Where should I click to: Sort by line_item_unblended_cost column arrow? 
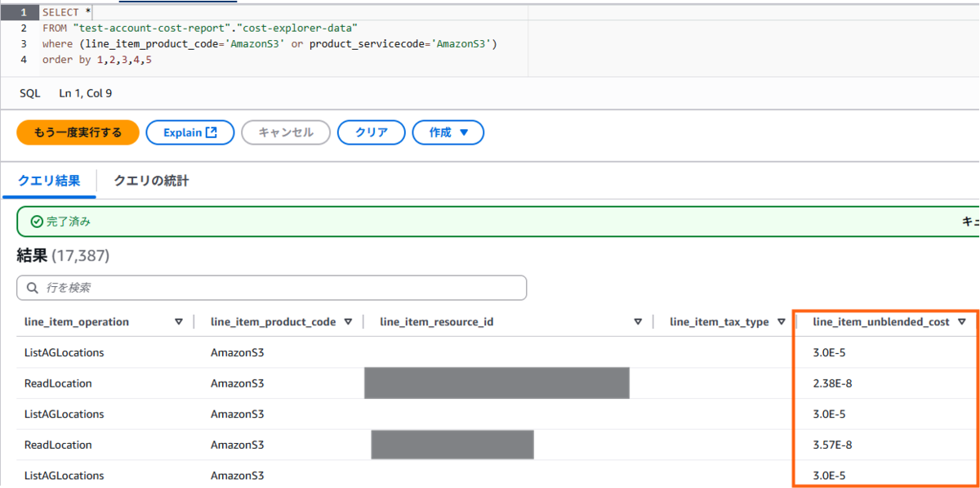(962, 322)
